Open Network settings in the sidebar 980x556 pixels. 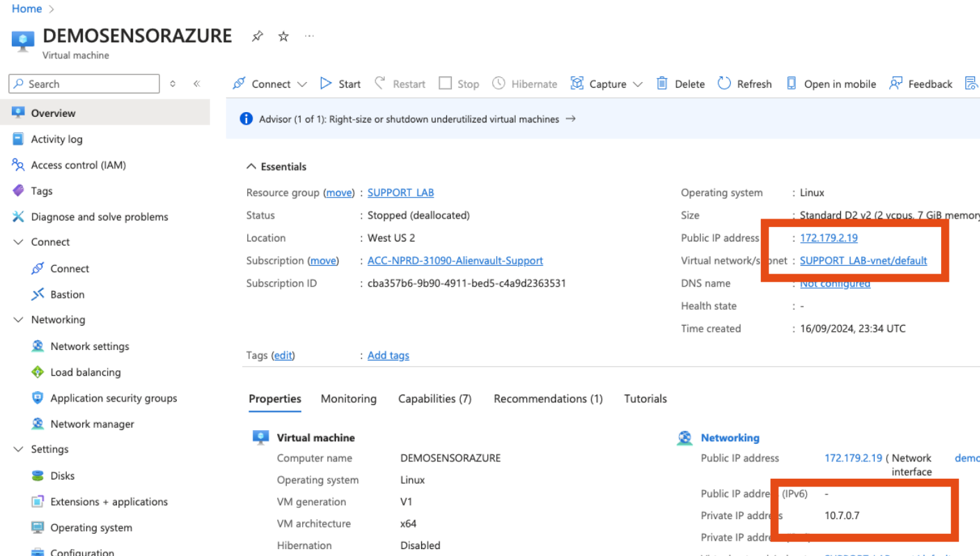pos(90,347)
